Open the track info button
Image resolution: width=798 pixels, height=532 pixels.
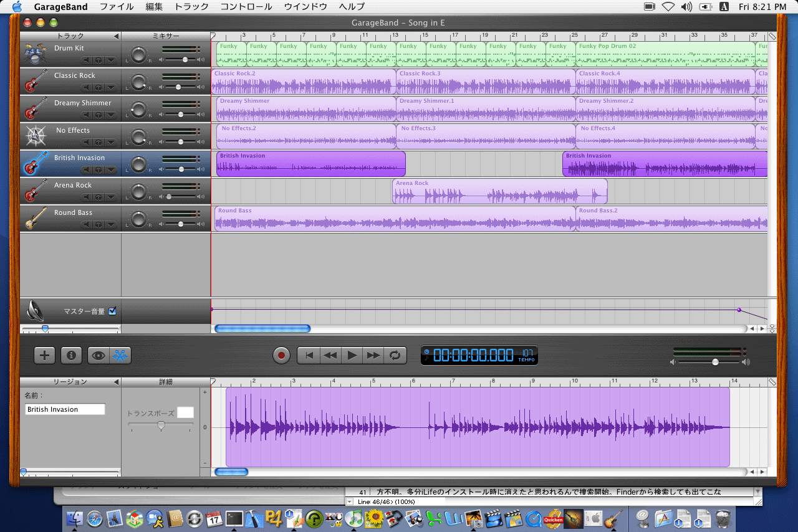click(x=71, y=355)
